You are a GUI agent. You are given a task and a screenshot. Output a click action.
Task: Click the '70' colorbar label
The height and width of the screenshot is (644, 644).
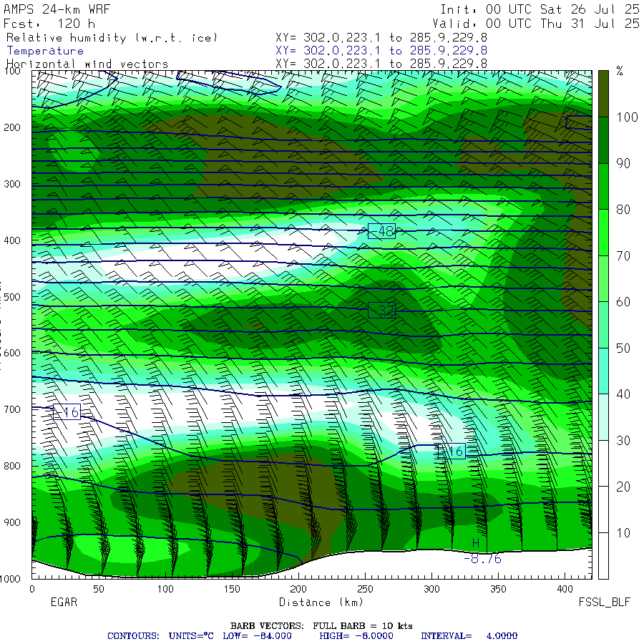(x=623, y=256)
